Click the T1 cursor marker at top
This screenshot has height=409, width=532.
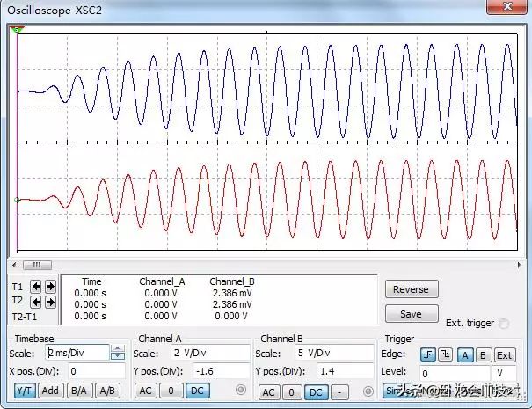point(17,30)
